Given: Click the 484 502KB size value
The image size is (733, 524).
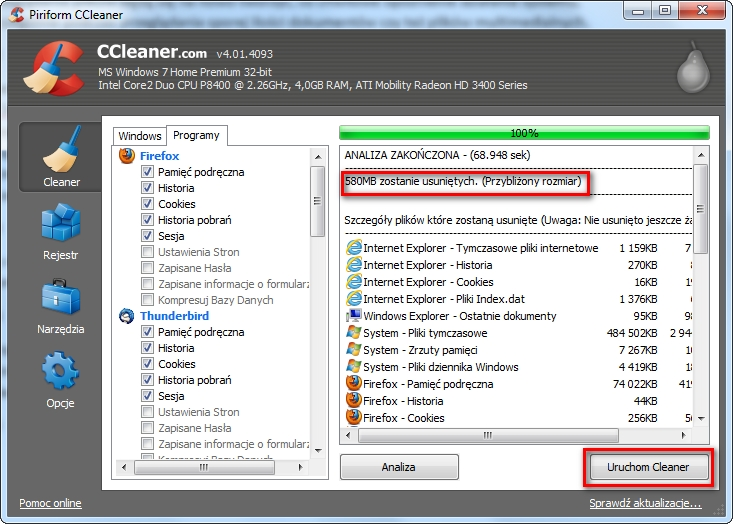Looking at the screenshot, I should tap(632, 333).
